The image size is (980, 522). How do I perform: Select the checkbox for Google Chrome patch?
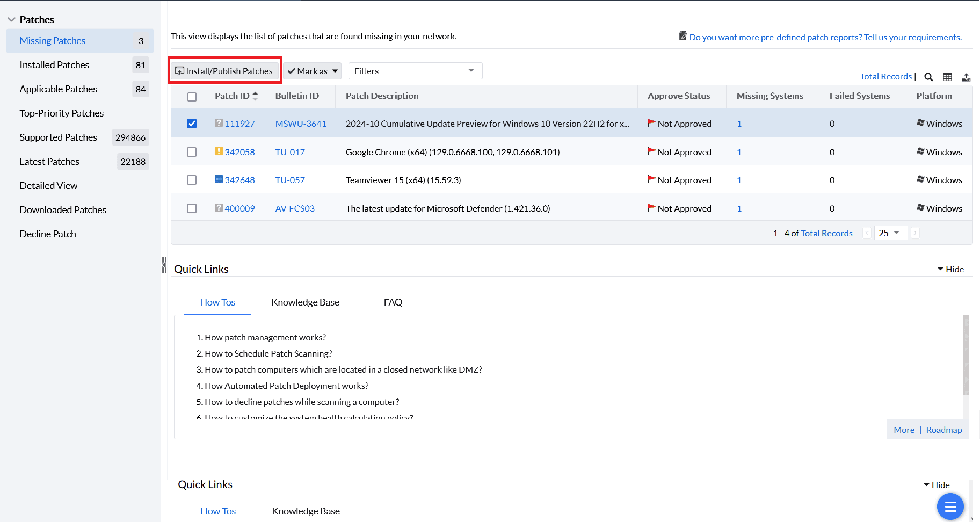(192, 152)
